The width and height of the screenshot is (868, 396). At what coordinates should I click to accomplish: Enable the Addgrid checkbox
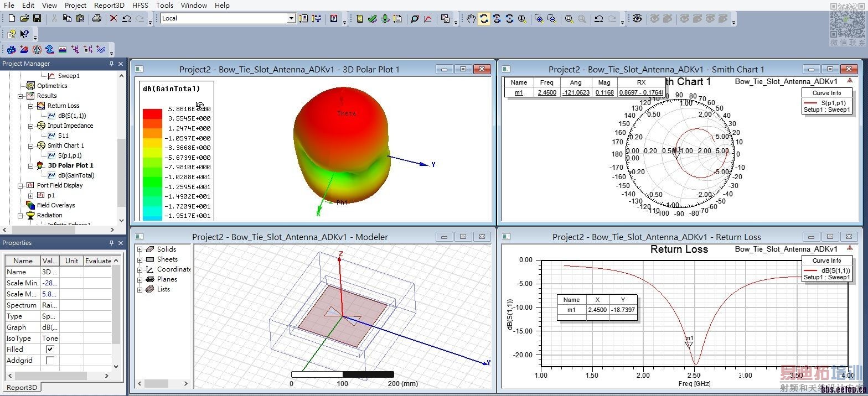[x=50, y=361]
